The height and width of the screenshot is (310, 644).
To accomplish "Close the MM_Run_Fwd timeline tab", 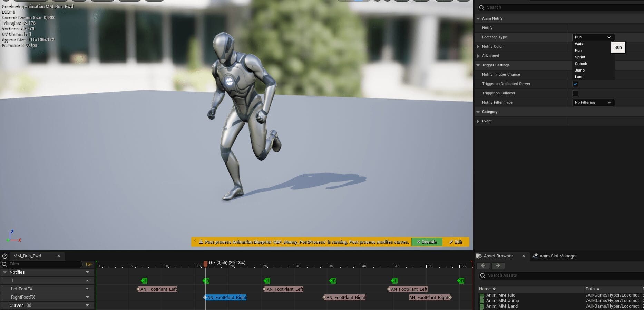I will click(x=59, y=256).
